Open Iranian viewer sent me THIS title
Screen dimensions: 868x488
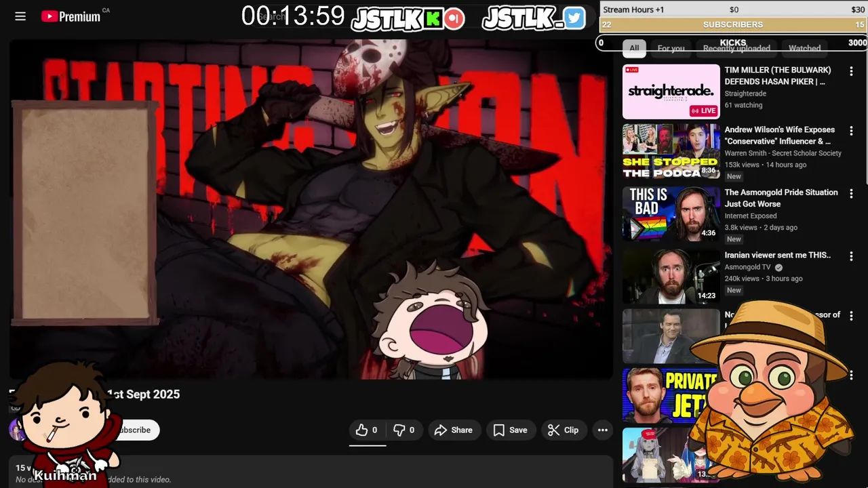coord(777,256)
